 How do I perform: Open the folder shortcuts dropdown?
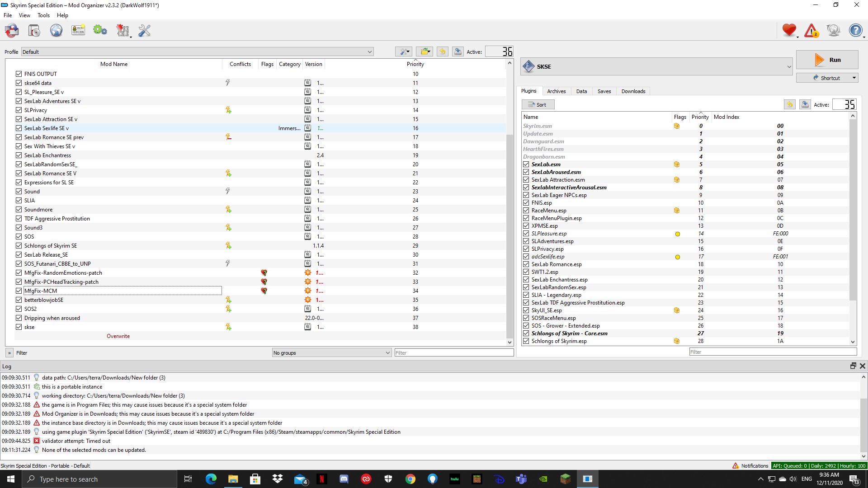click(x=425, y=52)
